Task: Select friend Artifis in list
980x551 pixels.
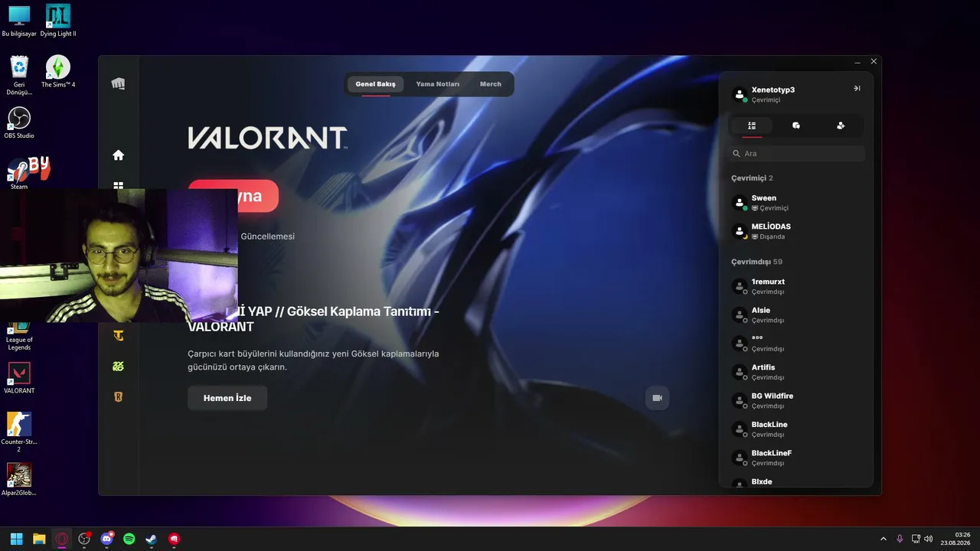Action: [796, 372]
